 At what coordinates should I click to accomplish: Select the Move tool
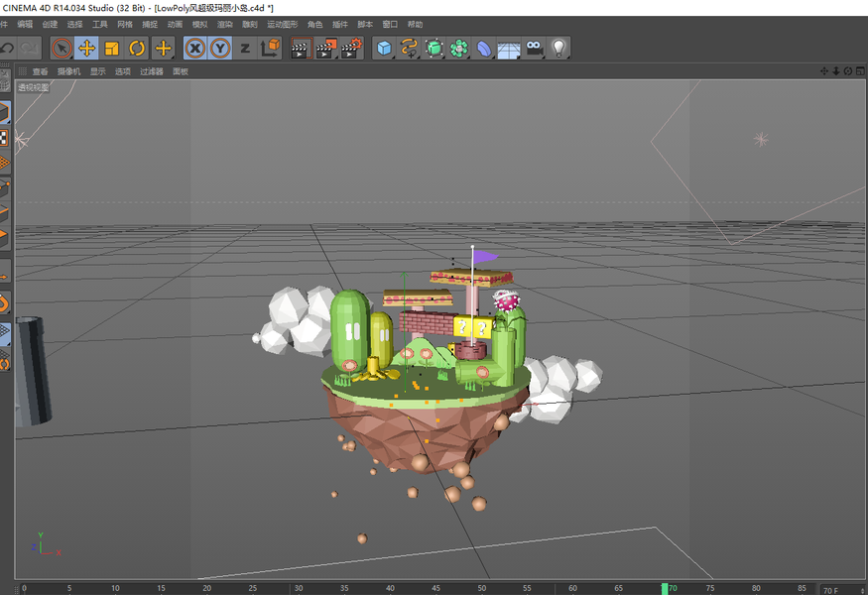(x=86, y=49)
